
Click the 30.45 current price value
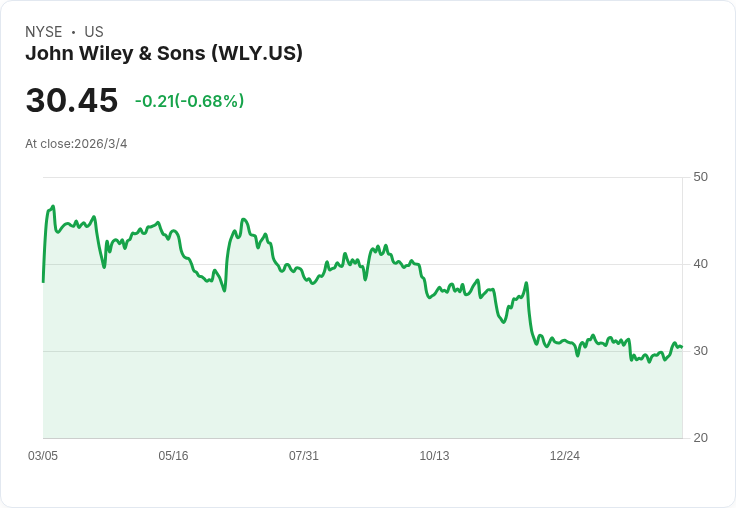[x=72, y=101]
